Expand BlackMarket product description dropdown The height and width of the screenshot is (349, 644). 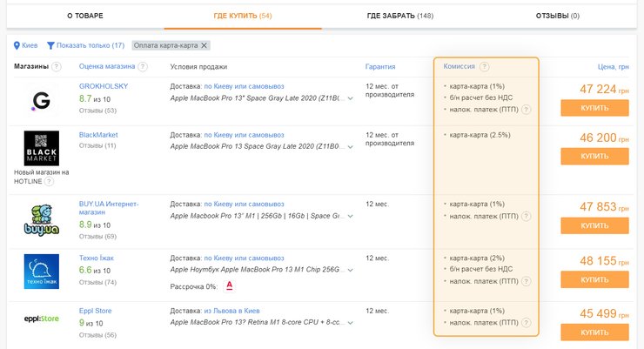tap(351, 148)
